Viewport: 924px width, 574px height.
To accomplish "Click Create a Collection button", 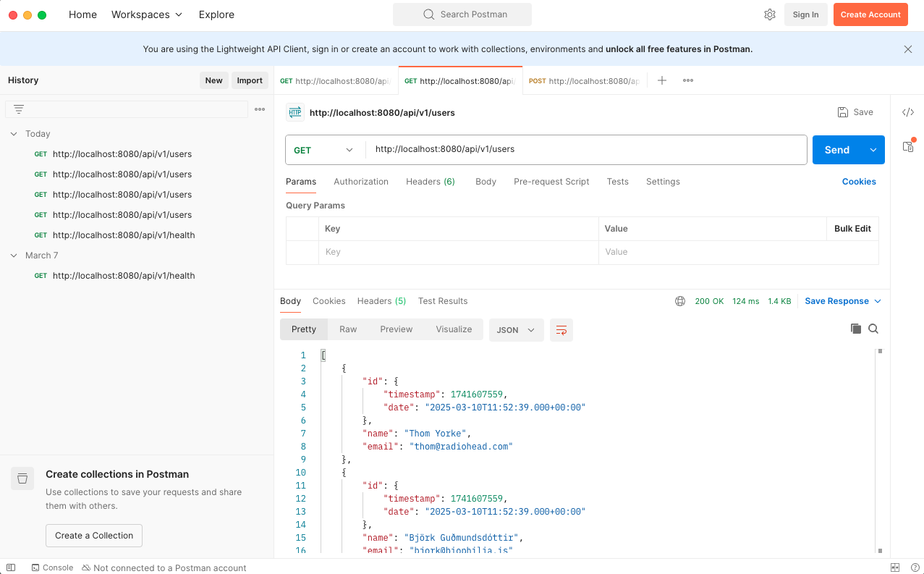I will coord(94,536).
